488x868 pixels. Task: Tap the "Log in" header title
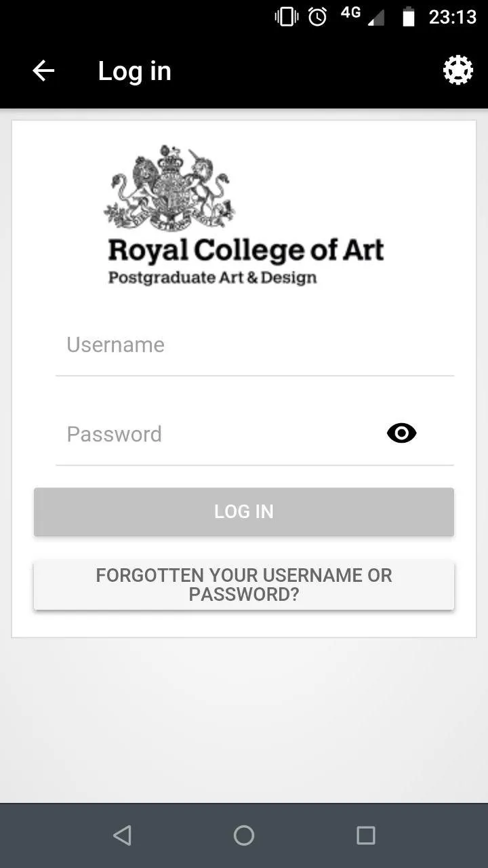tap(134, 71)
